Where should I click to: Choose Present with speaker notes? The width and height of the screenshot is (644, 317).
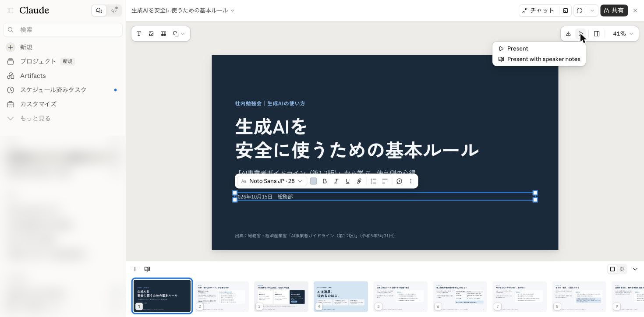coord(539,59)
